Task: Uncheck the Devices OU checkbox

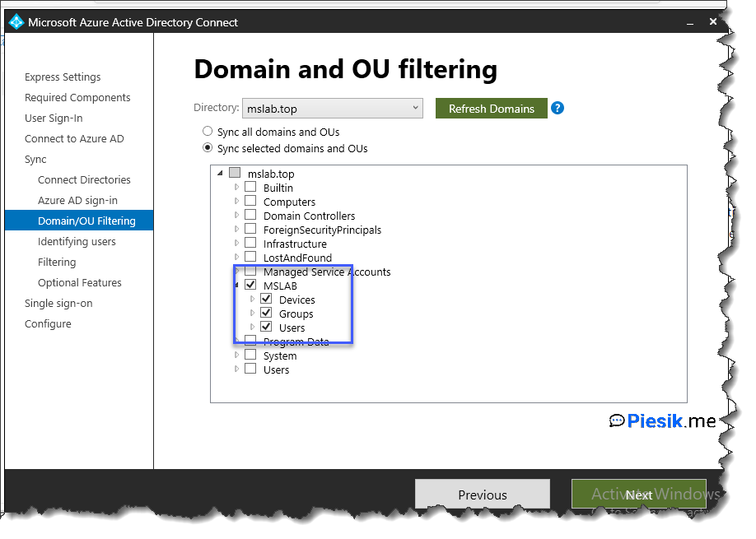Action: click(x=266, y=300)
